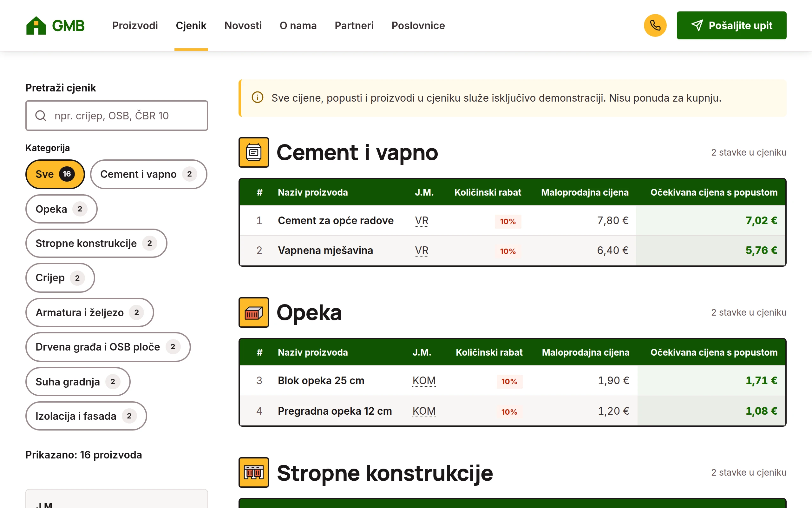Click the discounted price 7,02 €
This screenshot has width=812, height=508.
tap(761, 221)
